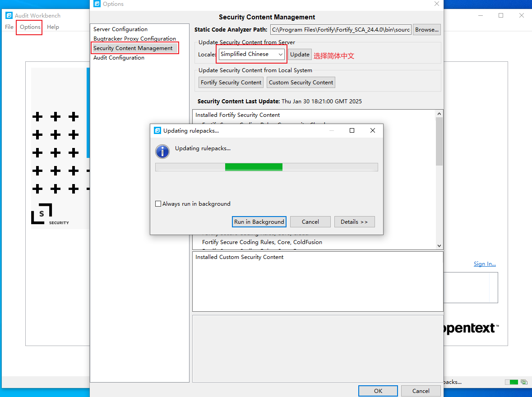Select Bugtracker Proxy Configuration page
532x397 pixels.
(x=135, y=39)
